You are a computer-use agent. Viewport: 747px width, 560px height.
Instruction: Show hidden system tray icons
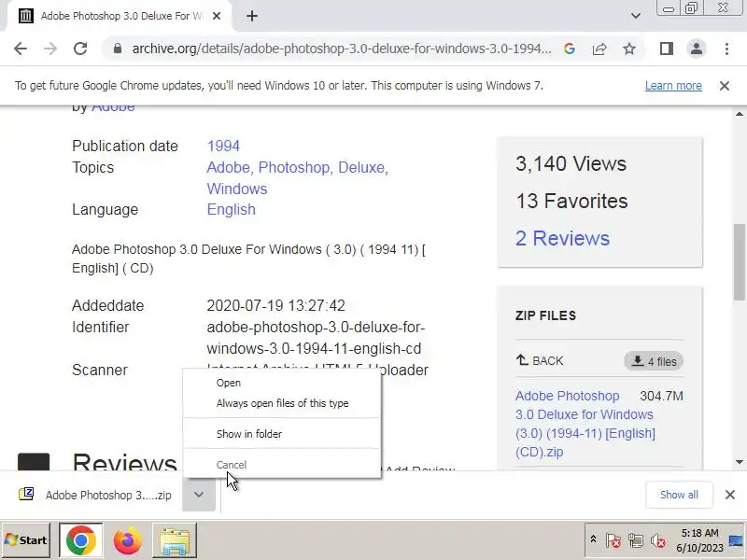tap(593, 539)
